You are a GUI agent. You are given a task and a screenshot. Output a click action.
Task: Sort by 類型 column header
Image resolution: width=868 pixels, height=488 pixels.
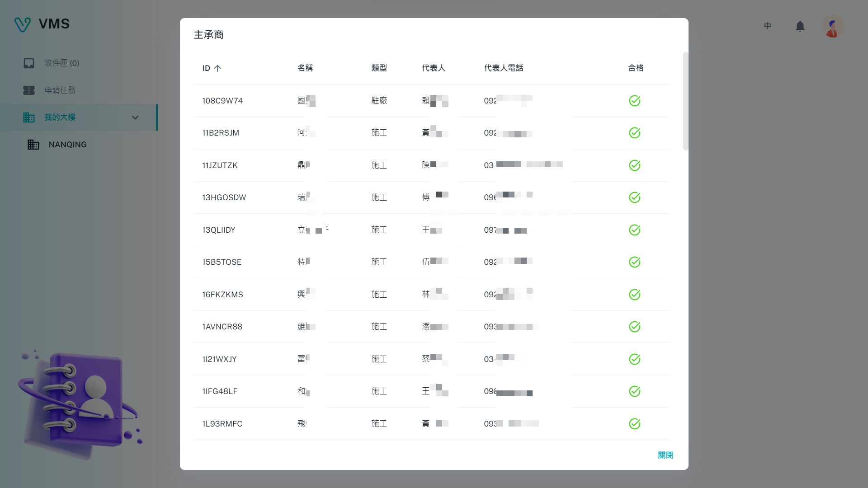[x=379, y=68]
